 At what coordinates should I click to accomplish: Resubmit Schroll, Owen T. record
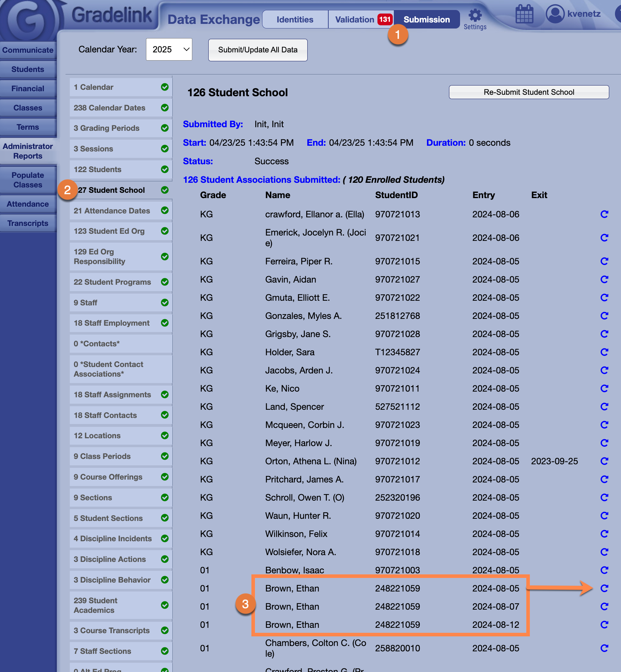(604, 497)
